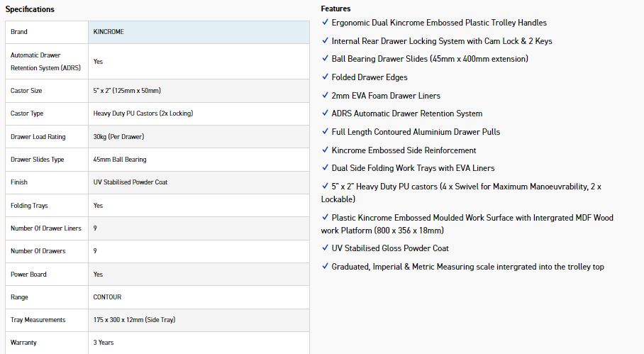The width and height of the screenshot is (644, 354).
Task: Click the Full Length Contoured Aluminium Drawer Pulls text
Action: point(416,132)
